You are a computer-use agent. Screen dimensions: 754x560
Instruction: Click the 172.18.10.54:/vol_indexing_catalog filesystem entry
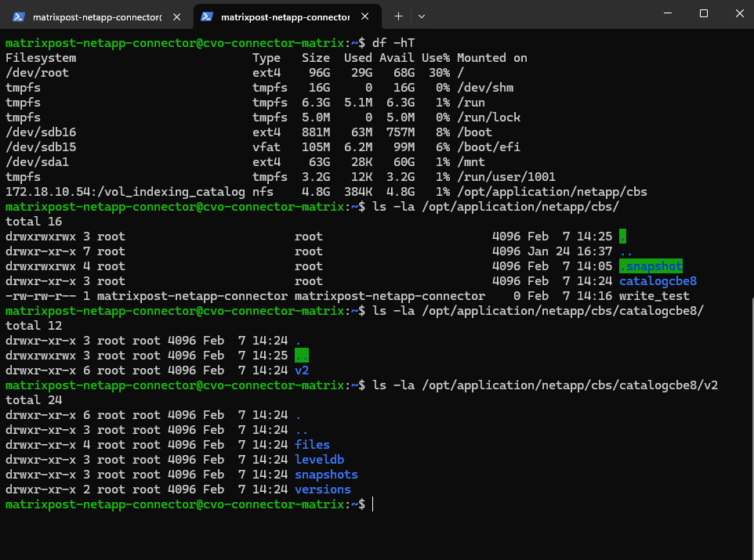point(125,192)
